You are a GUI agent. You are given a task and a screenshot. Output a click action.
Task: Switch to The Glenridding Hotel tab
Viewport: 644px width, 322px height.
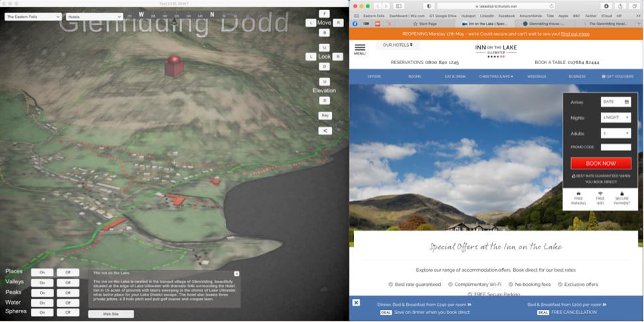point(605,24)
